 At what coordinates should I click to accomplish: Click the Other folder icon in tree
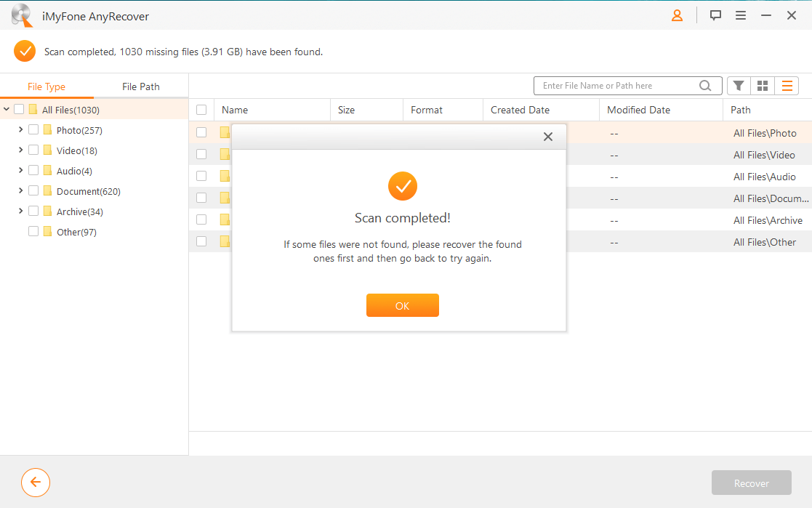coord(48,232)
